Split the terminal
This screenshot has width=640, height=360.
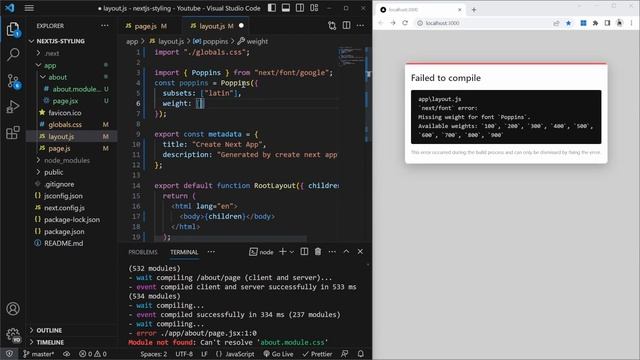click(x=304, y=252)
